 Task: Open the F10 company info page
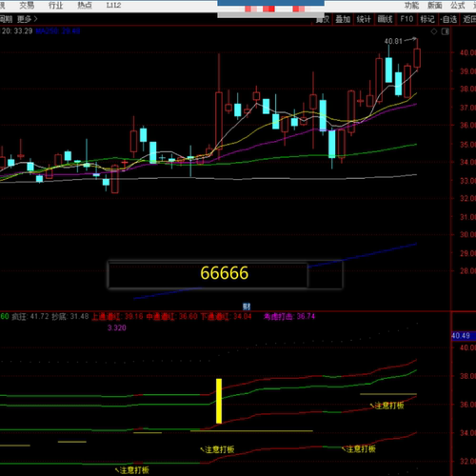pos(407,19)
